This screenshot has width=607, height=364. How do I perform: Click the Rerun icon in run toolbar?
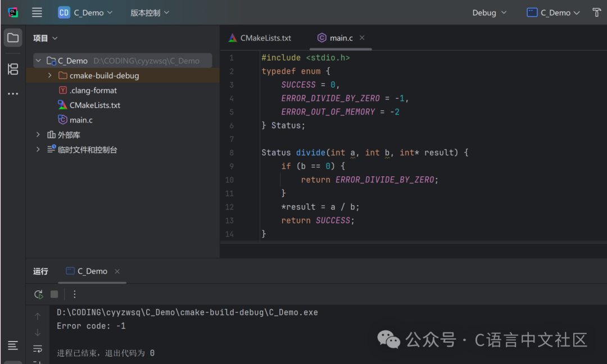(38, 294)
